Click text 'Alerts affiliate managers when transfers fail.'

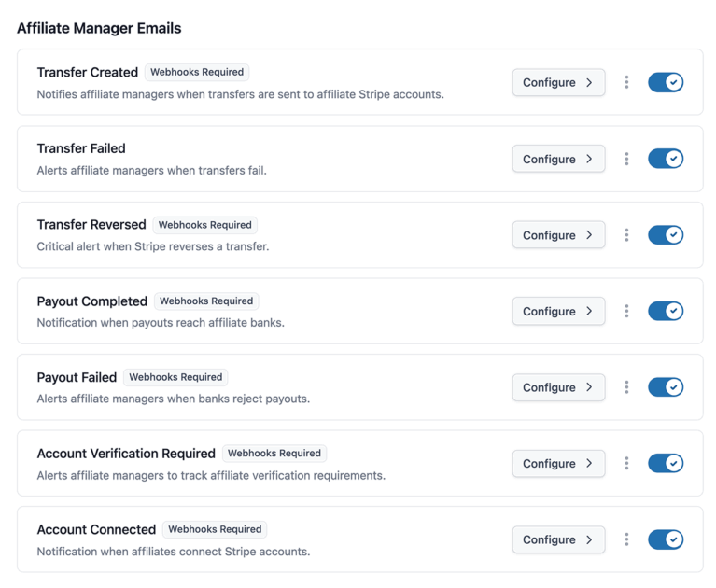pos(151,170)
